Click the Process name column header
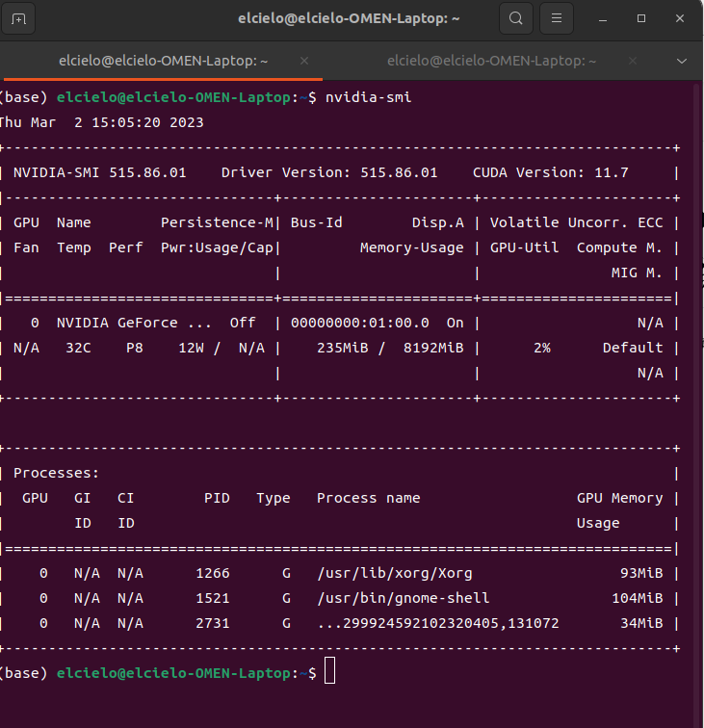The width and height of the screenshot is (704, 728). tap(368, 498)
